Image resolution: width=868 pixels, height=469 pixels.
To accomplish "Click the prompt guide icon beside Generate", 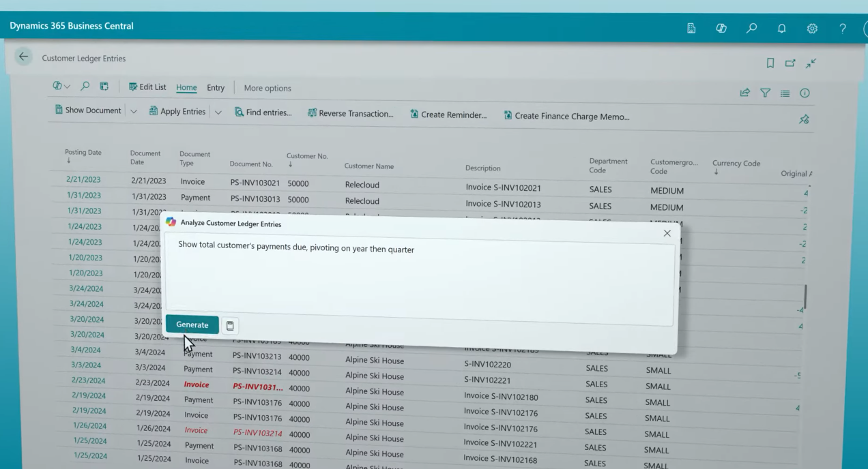I will click(x=230, y=325).
